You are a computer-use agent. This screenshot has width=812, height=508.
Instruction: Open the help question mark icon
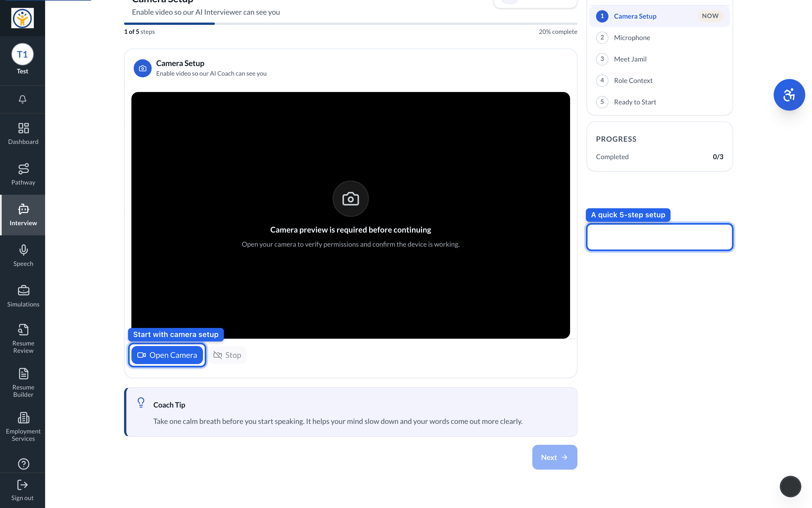pos(23,464)
